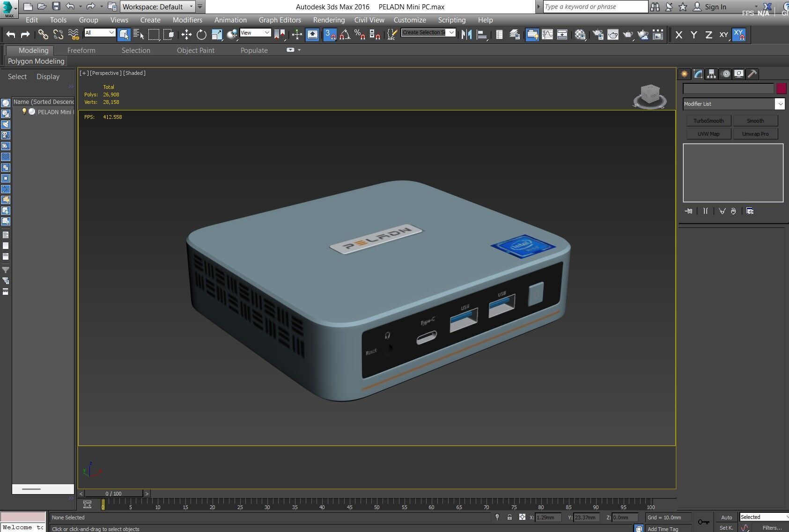Click the Mirror tool icon
The width and height of the screenshot is (789, 532).
pos(466,35)
